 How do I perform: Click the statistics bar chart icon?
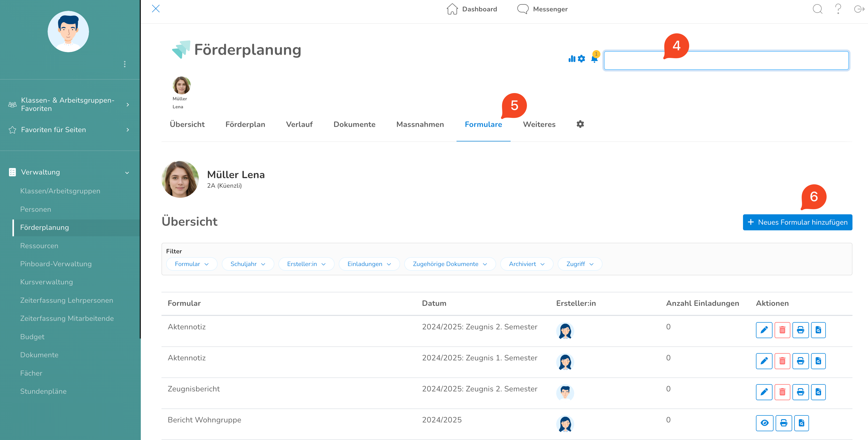coord(571,59)
